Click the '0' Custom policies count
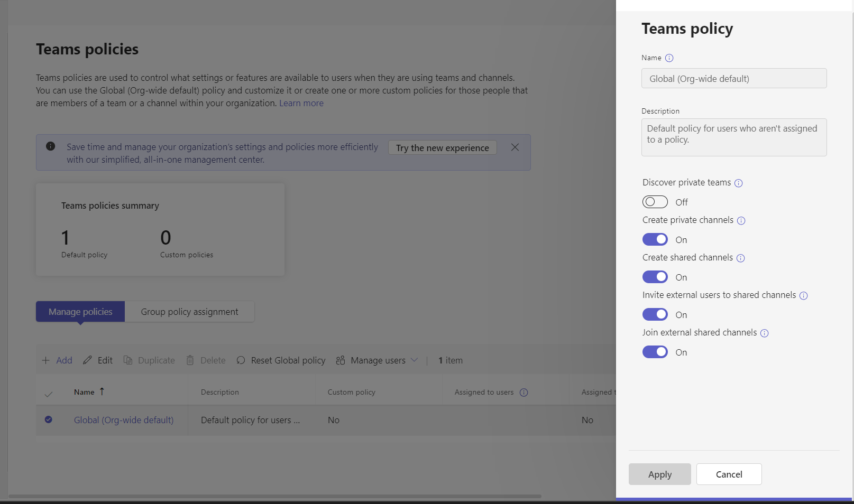The width and height of the screenshot is (854, 504). [166, 238]
